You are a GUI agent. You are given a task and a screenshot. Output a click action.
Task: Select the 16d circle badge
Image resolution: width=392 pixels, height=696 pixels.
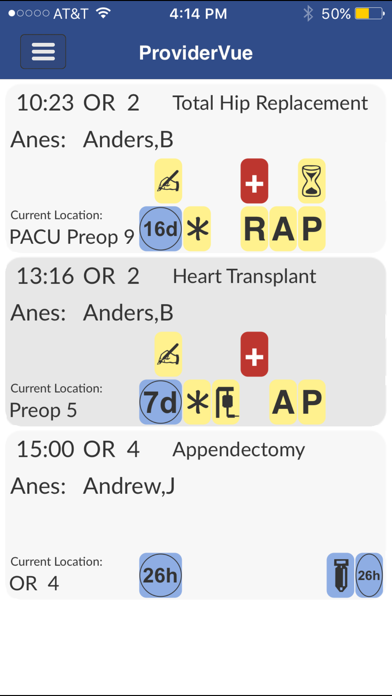161,229
